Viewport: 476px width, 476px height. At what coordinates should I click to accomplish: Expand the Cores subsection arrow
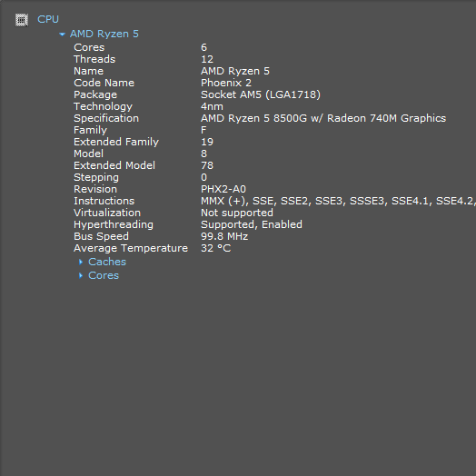pos(81,275)
